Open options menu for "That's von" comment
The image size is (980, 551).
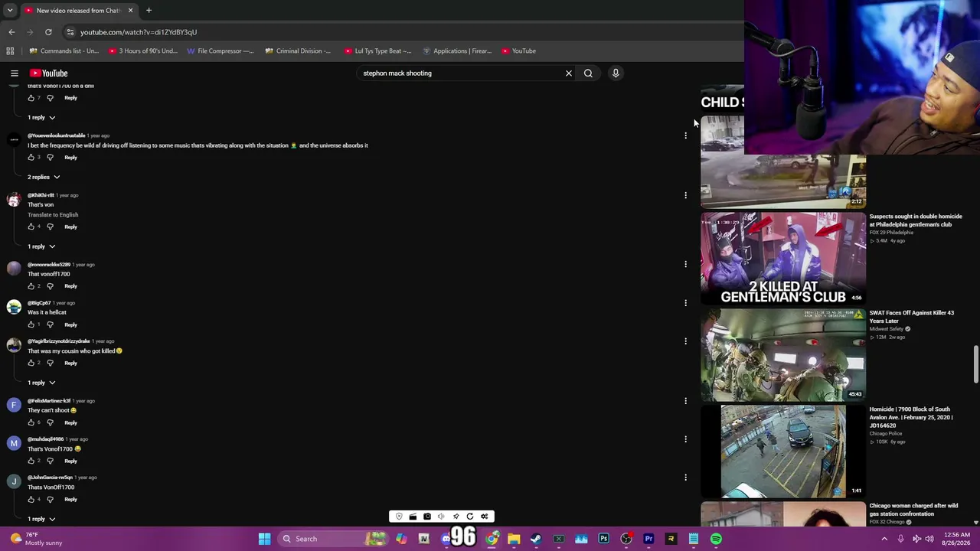(x=685, y=195)
